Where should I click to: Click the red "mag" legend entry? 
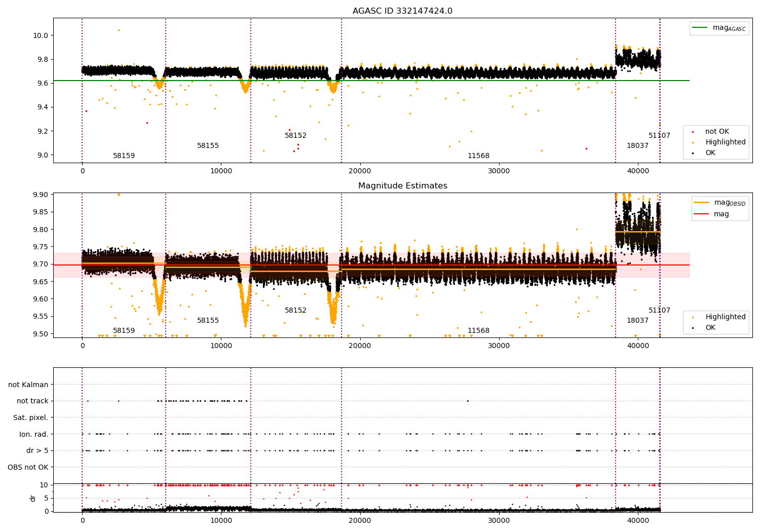click(x=721, y=214)
